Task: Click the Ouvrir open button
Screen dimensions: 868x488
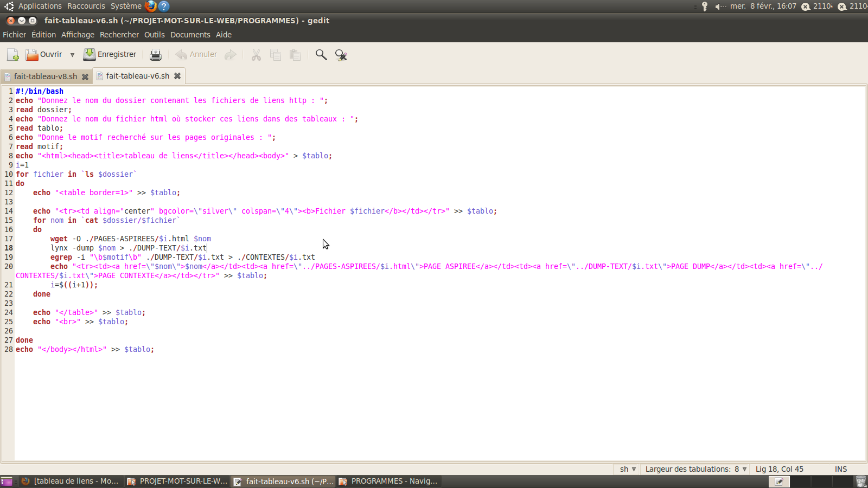Action: 44,55
